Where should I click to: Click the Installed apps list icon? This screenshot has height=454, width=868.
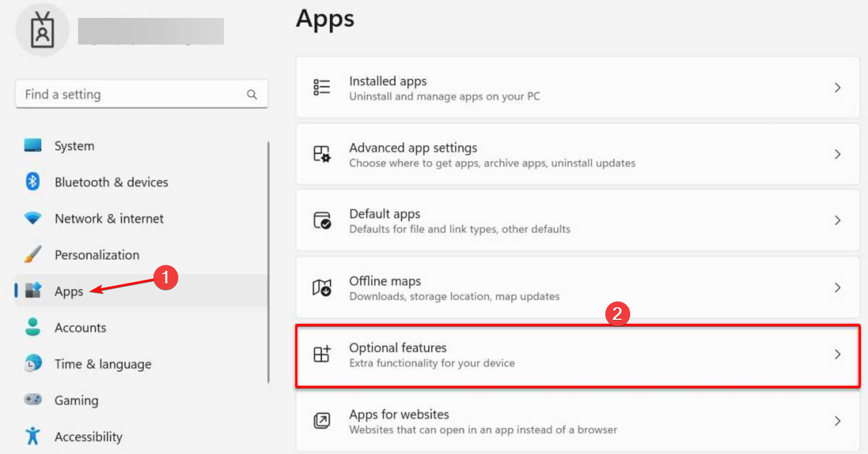coord(322,87)
